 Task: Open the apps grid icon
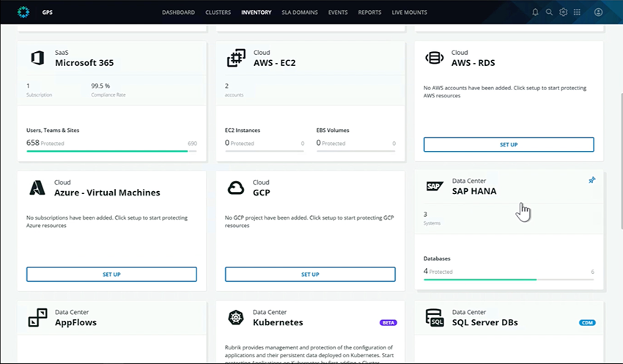click(x=577, y=12)
